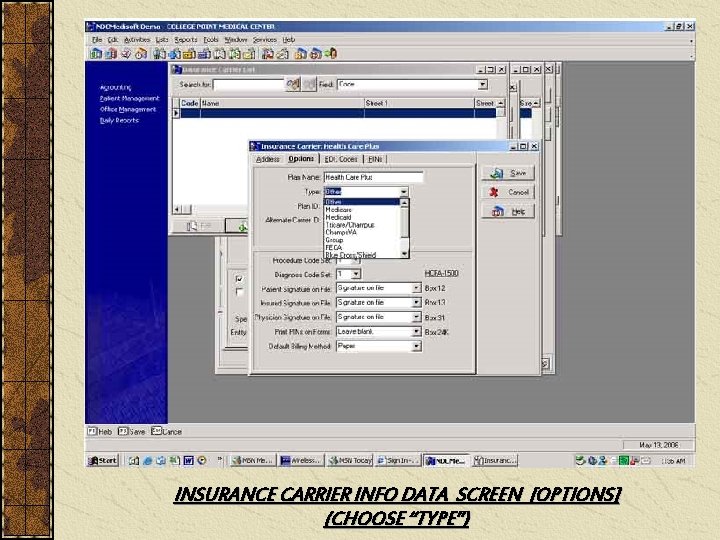Click the Windows Start button
Image resolution: width=720 pixels, height=540 pixels.
coord(103,460)
